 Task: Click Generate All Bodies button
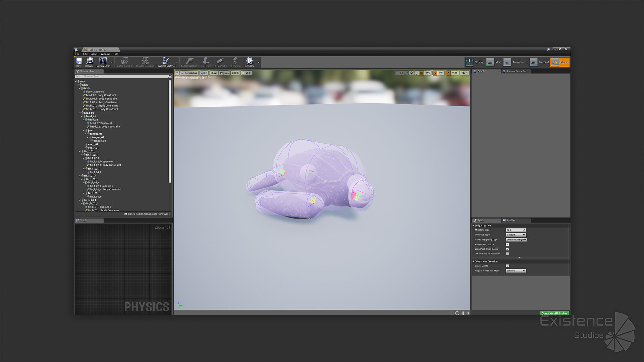pos(554,313)
